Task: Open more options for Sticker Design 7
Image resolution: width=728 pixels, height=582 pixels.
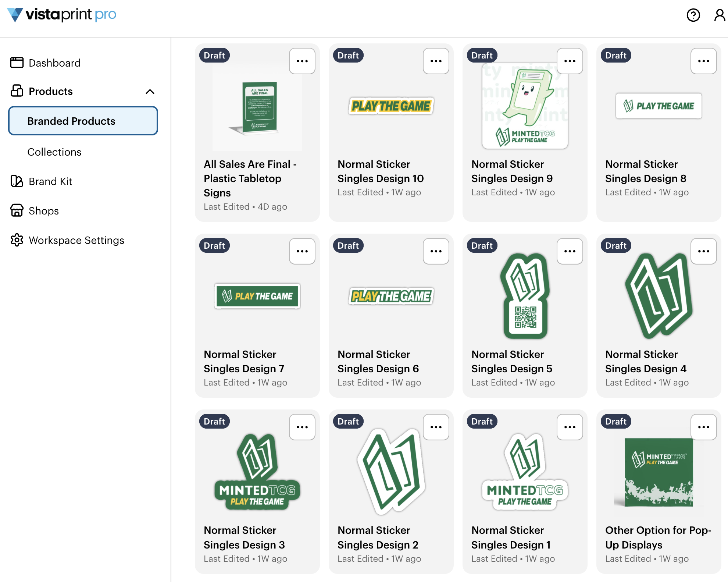Action: (x=302, y=251)
